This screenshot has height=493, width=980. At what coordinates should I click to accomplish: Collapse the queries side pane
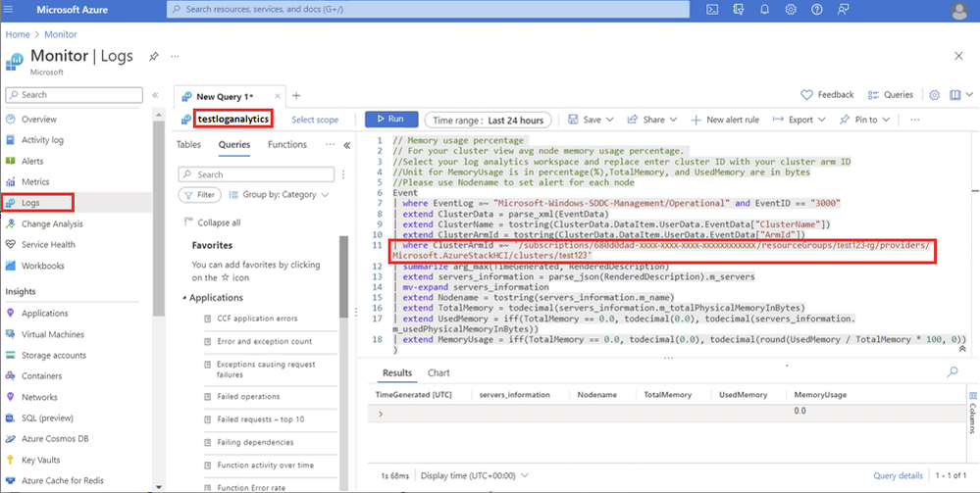click(x=347, y=145)
